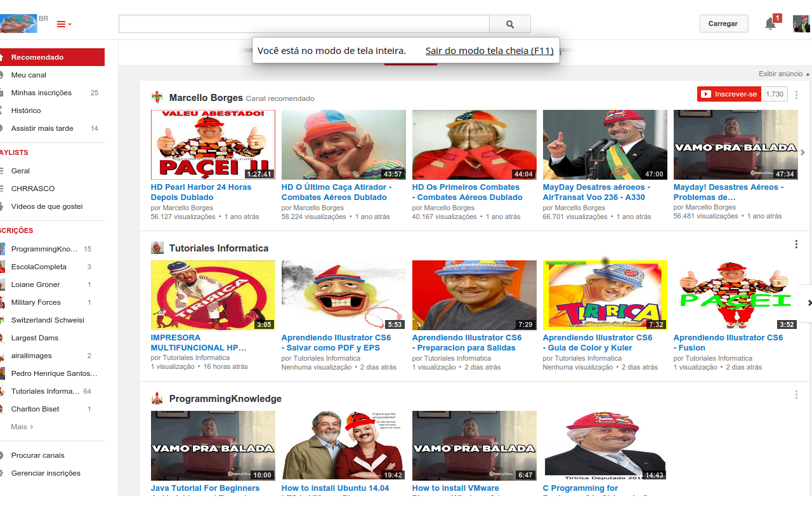Subscribe with the Inscrever-se button
The image size is (812, 508).
coord(729,94)
